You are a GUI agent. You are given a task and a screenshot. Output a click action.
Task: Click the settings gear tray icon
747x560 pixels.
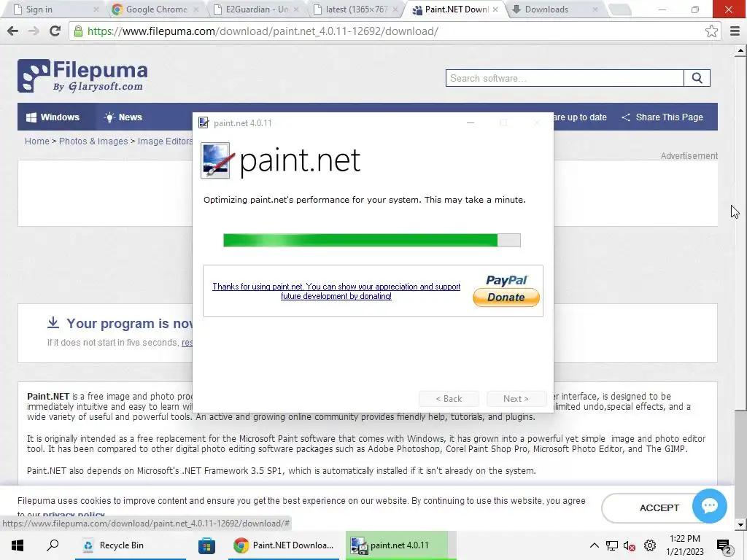650,545
